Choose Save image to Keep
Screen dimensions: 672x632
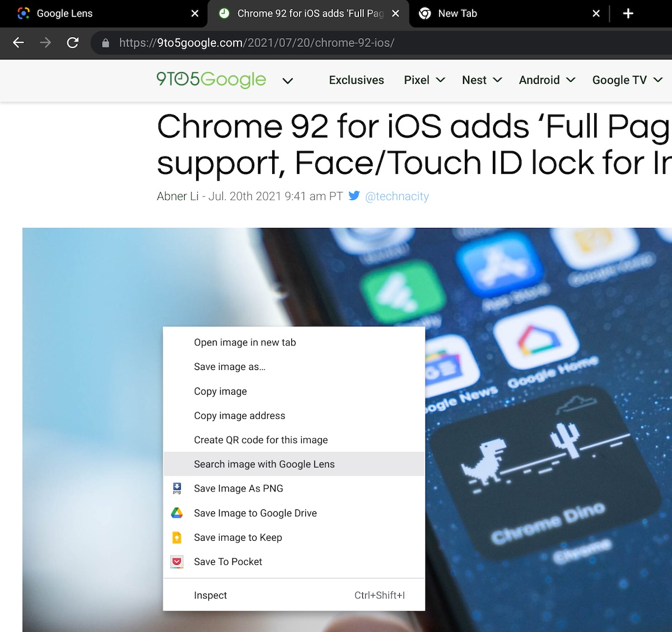[294, 537]
